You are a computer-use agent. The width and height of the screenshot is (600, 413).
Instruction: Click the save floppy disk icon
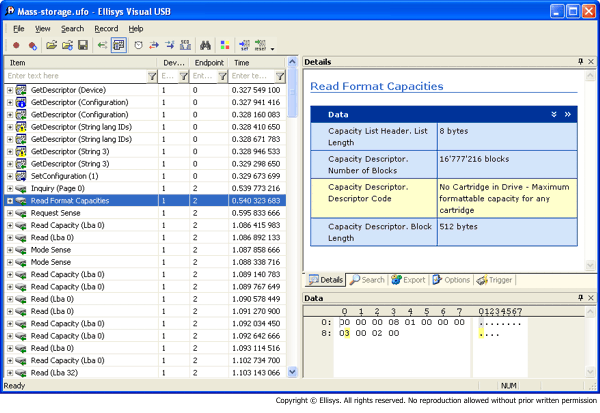pos(81,46)
